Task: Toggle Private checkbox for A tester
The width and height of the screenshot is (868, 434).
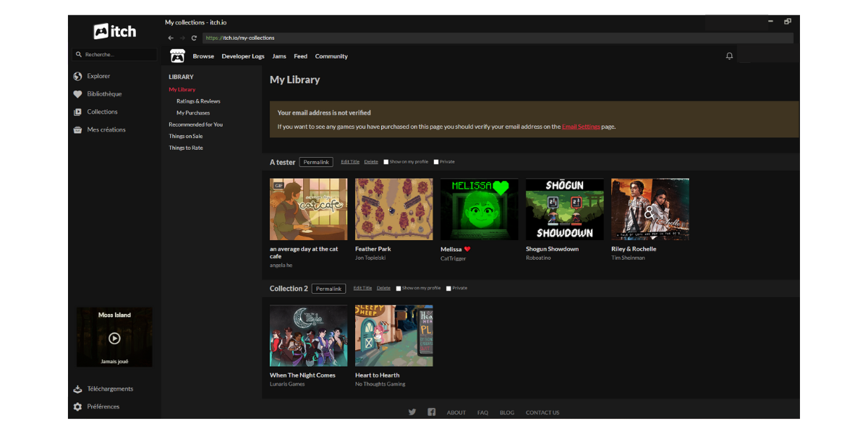Action: pyautogui.click(x=436, y=162)
